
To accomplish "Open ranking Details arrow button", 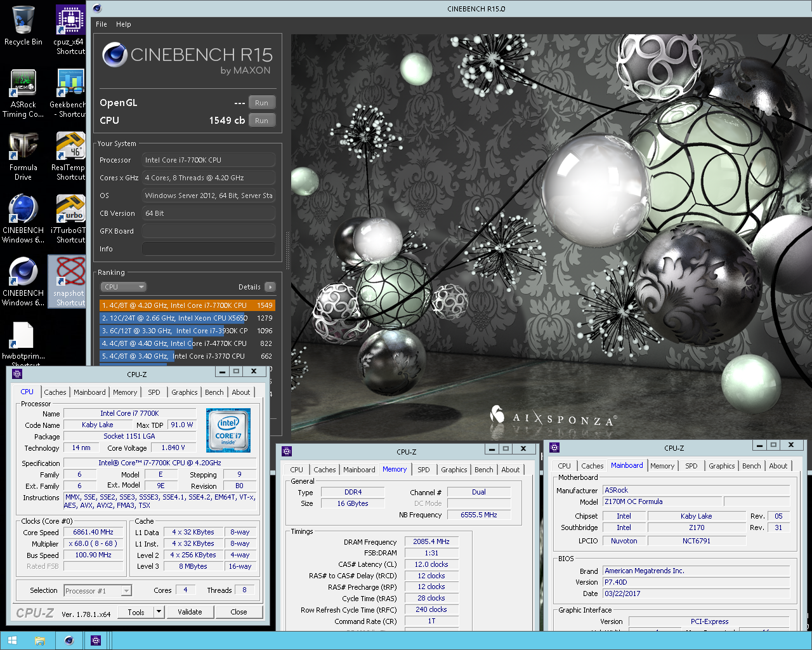I will pyautogui.click(x=270, y=287).
